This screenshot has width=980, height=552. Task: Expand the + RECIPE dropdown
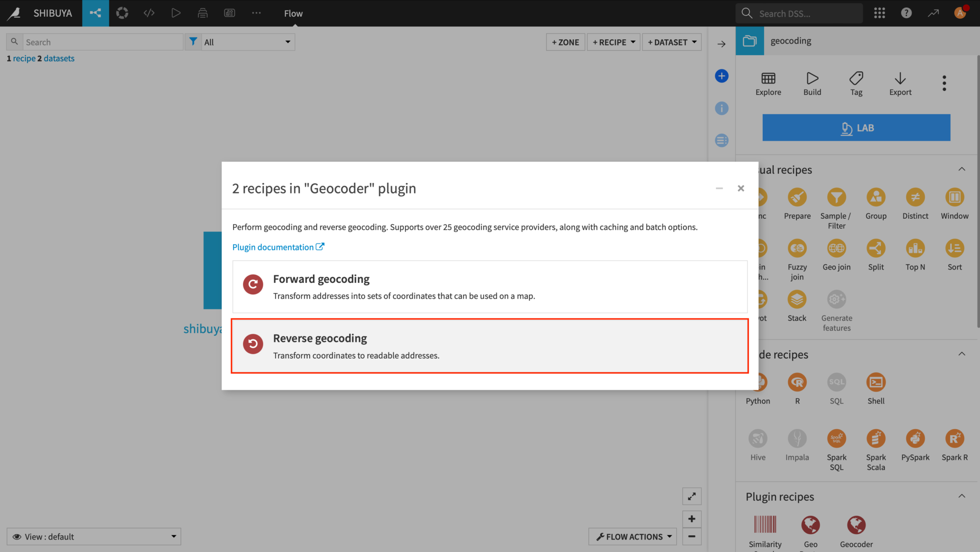click(613, 42)
